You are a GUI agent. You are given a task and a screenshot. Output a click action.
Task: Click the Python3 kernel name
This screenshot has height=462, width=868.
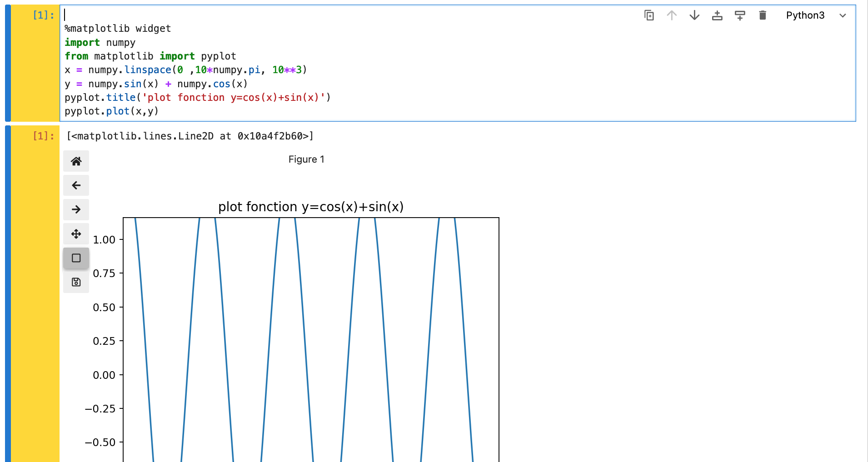tap(805, 15)
